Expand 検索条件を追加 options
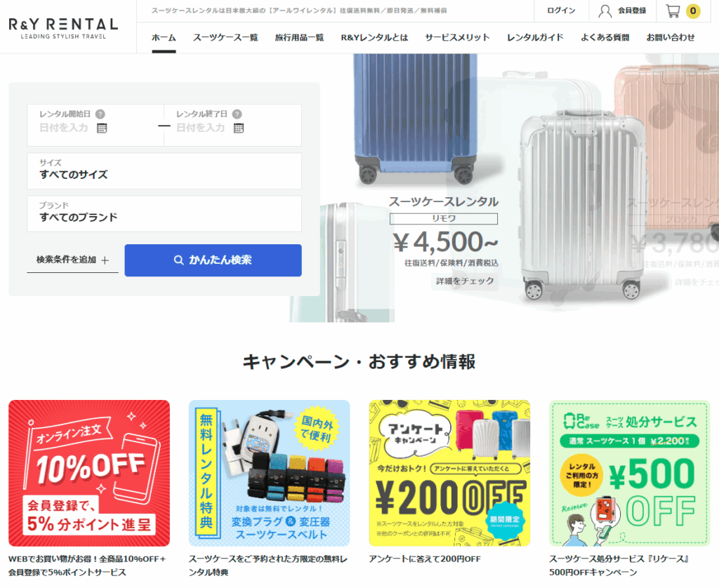719x588 pixels. click(72, 260)
